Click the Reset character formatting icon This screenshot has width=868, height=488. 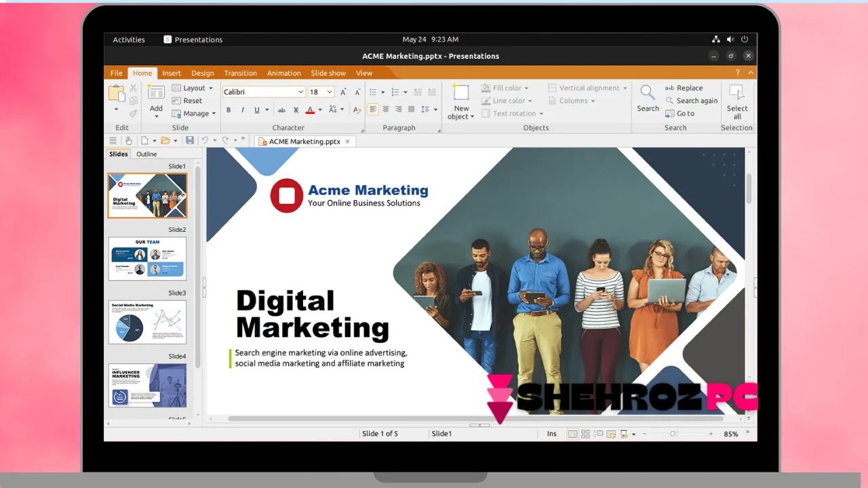(357, 110)
